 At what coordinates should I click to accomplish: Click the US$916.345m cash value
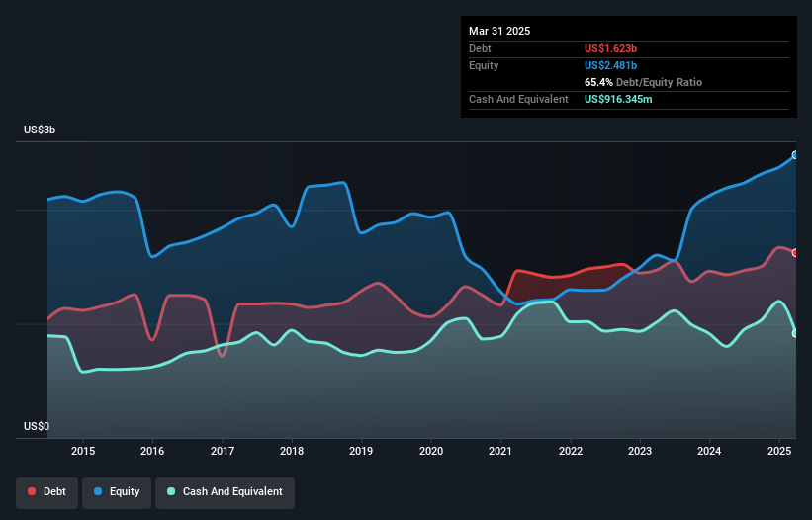tap(618, 99)
